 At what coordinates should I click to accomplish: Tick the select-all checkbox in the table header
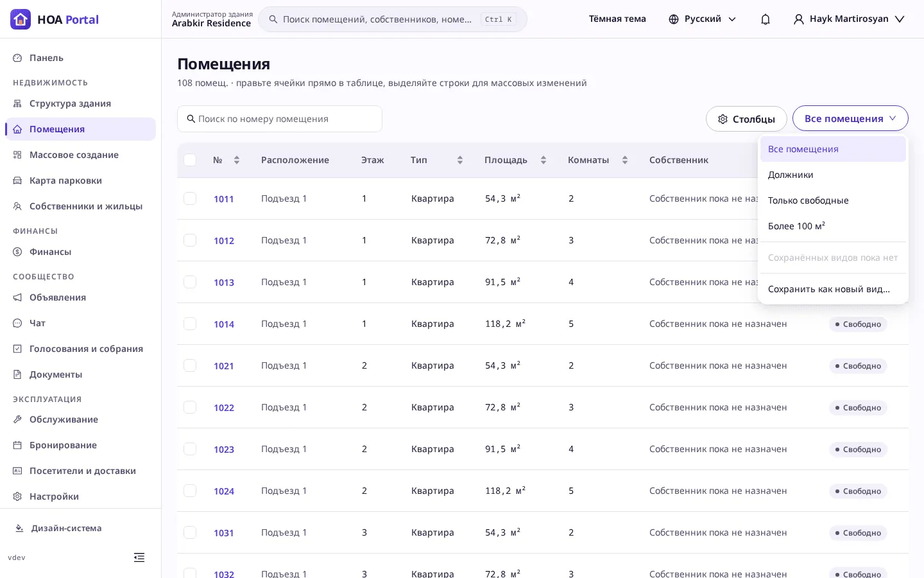(190, 160)
